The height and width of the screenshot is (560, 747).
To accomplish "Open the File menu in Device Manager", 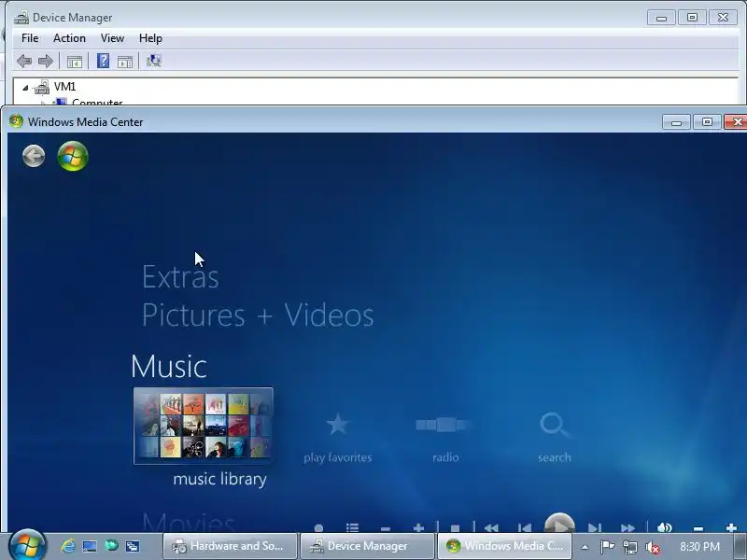I will 30,38.
